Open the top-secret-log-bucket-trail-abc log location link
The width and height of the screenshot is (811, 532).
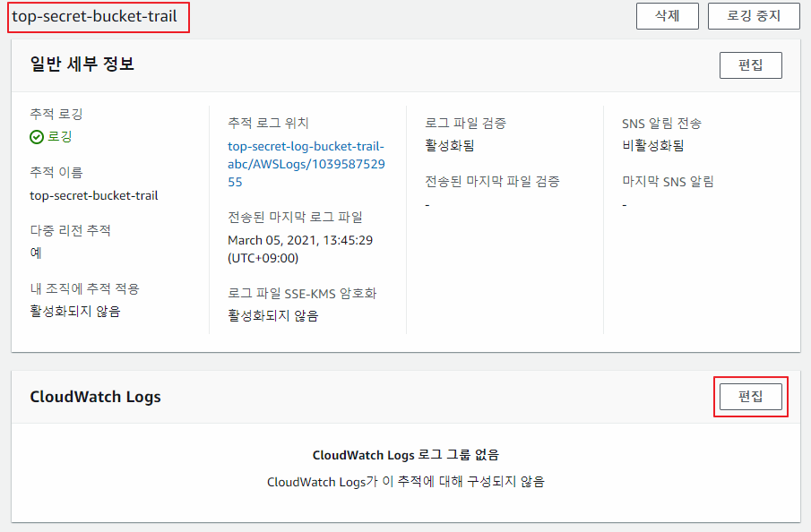coord(306,164)
